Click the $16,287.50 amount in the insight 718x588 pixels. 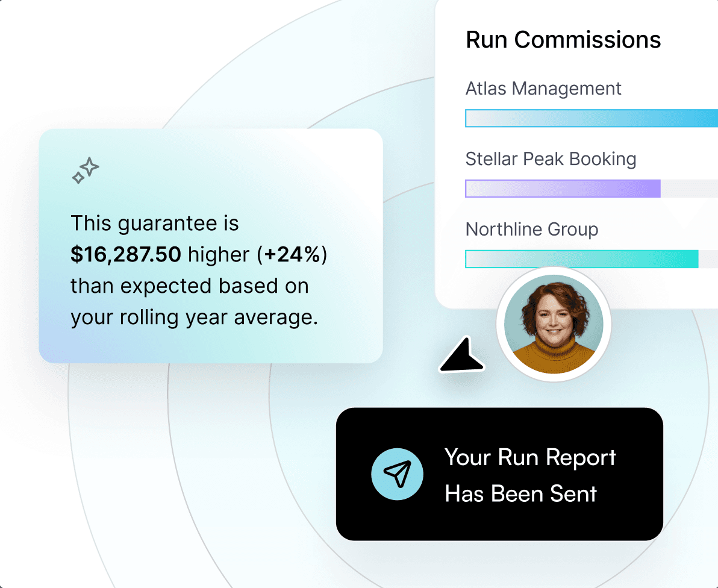[x=125, y=255]
